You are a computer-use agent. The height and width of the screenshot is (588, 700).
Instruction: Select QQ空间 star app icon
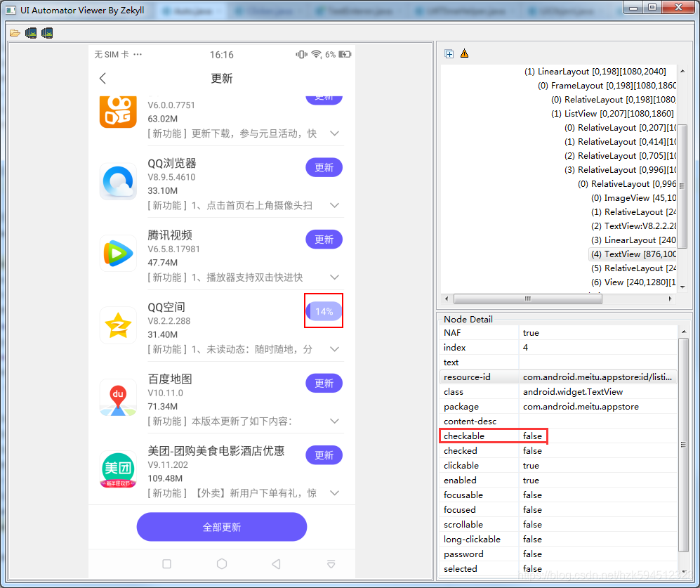(118, 325)
